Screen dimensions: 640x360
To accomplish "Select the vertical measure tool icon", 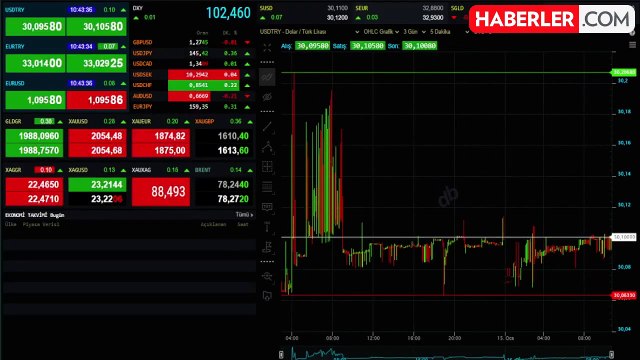I will point(267,227).
